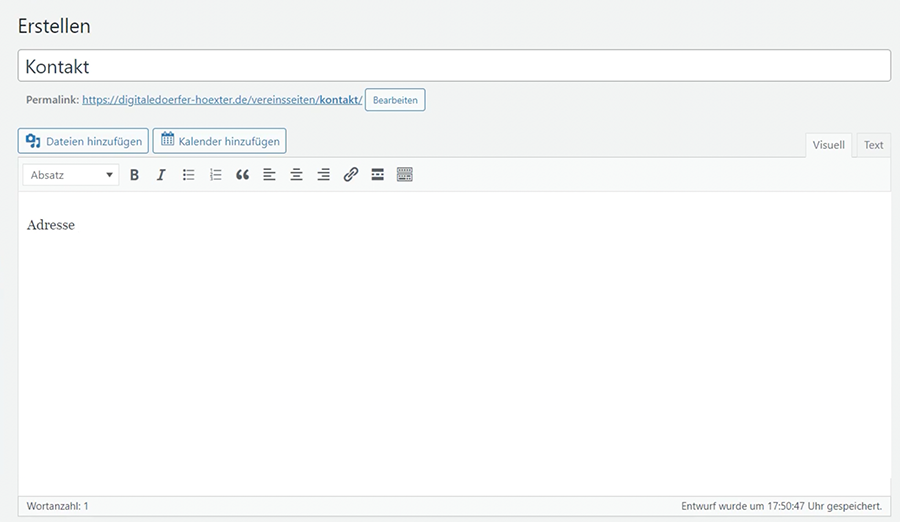The height and width of the screenshot is (522, 900).
Task: Align text to the left
Action: pos(269,175)
